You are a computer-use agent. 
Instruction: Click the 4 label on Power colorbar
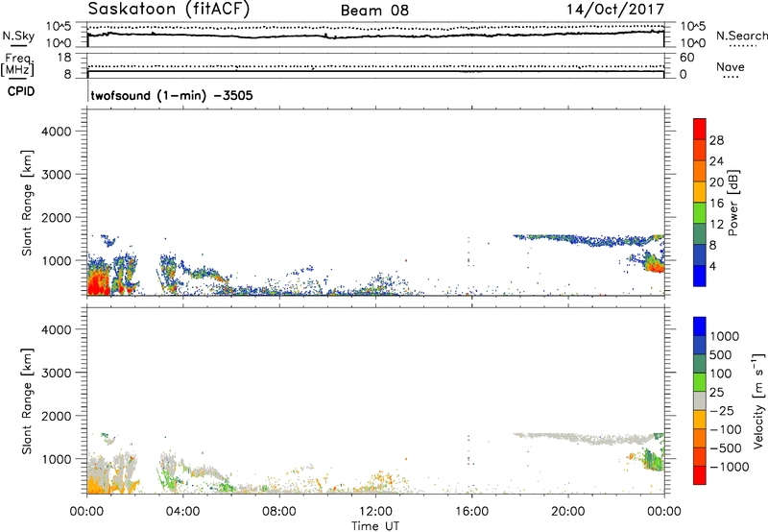pos(712,266)
